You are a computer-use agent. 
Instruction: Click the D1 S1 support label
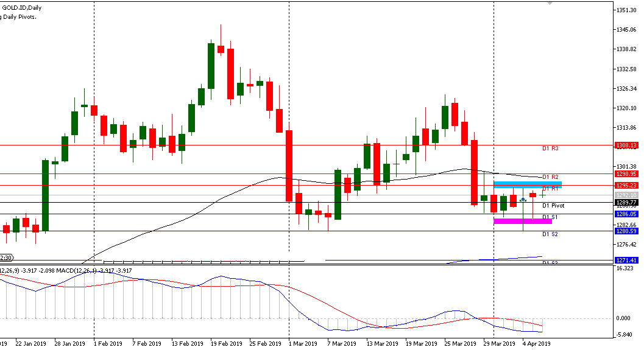coord(550,217)
